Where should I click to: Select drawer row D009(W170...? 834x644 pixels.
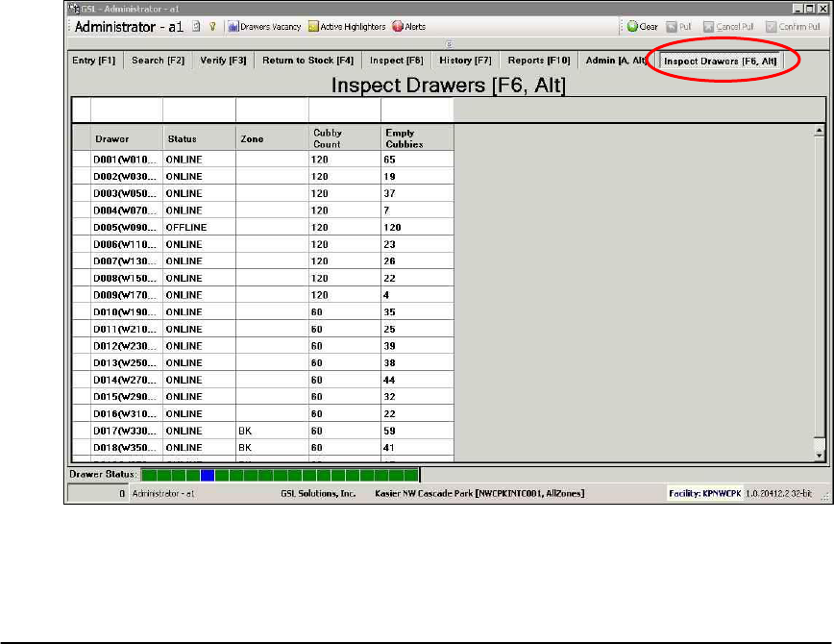(x=263, y=295)
